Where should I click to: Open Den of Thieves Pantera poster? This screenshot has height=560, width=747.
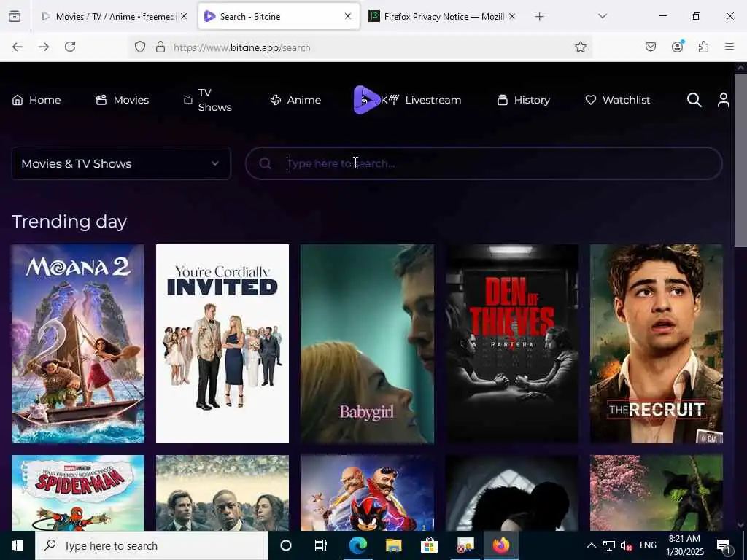click(x=512, y=344)
